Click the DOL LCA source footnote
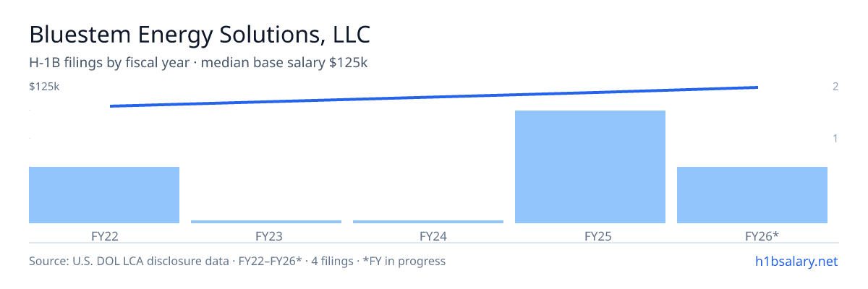The height and width of the screenshot is (289, 868). 237,261
